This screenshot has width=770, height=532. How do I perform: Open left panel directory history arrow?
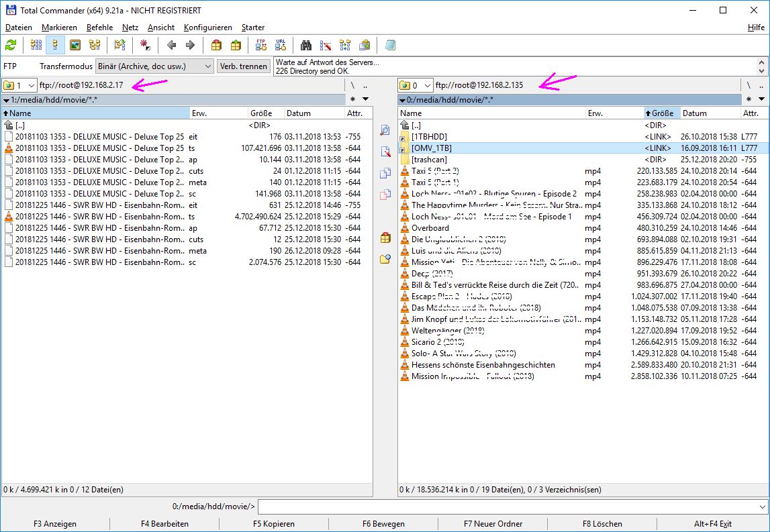(x=366, y=99)
